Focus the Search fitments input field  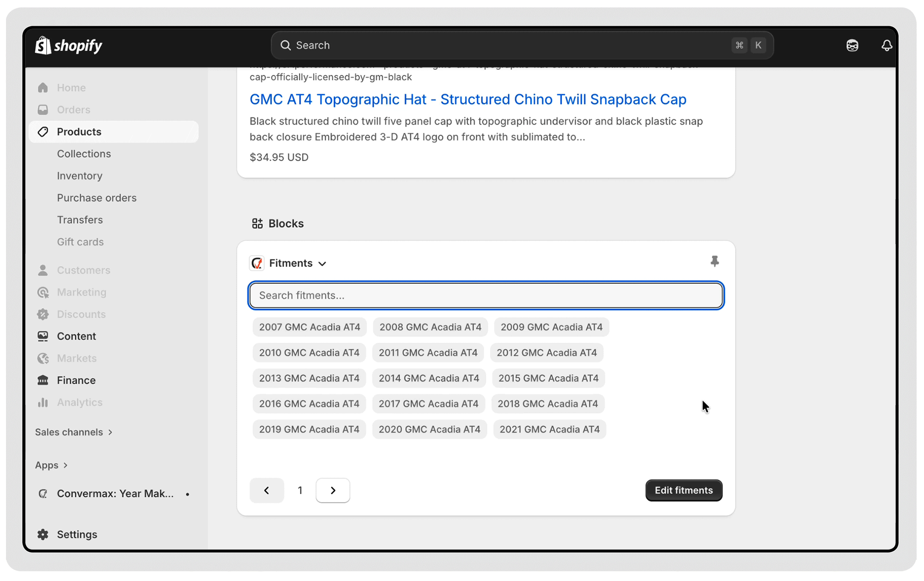pos(486,296)
